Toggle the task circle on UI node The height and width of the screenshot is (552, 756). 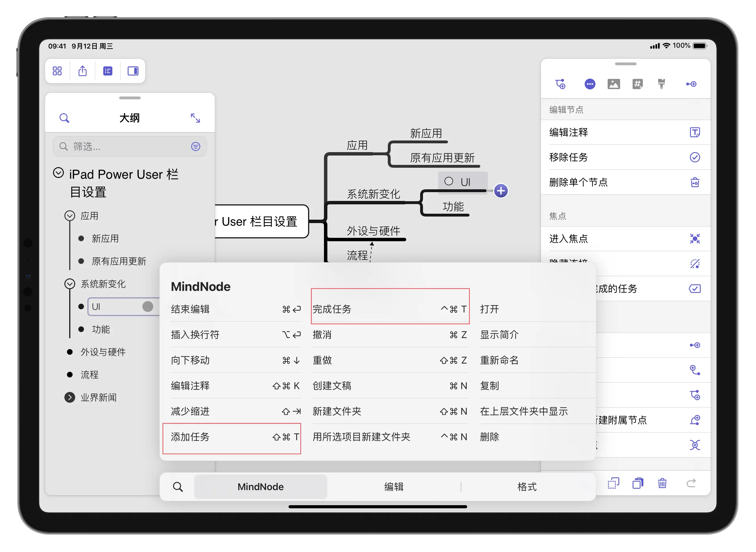pyautogui.click(x=449, y=181)
